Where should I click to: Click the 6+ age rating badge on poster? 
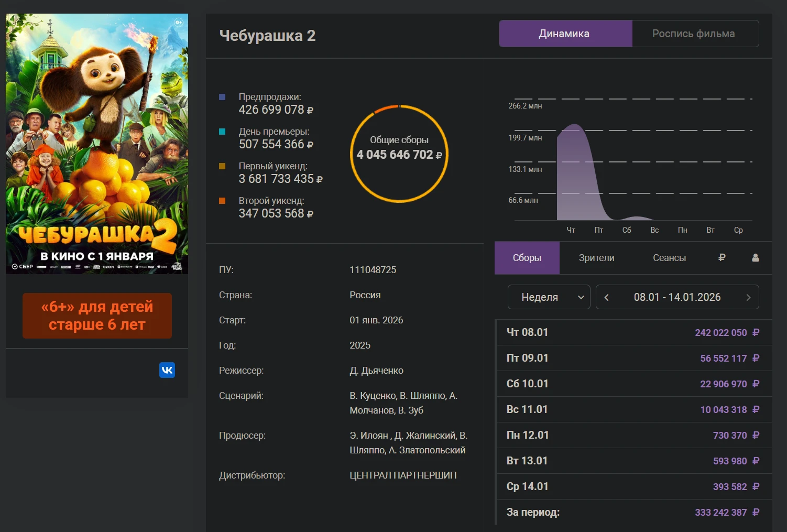pyautogui.click(x=179, y=22)
